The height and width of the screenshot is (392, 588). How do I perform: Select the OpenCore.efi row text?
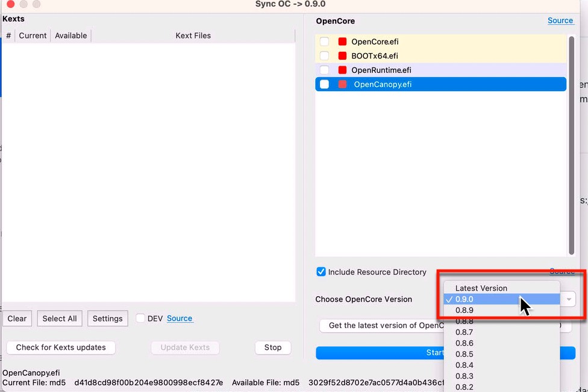click(375, 41)
